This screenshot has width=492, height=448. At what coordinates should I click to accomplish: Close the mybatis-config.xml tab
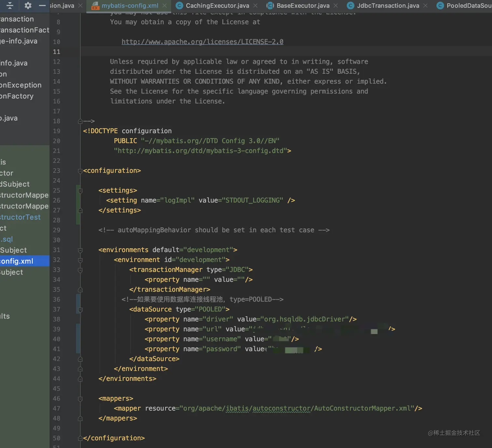point(165,6)
